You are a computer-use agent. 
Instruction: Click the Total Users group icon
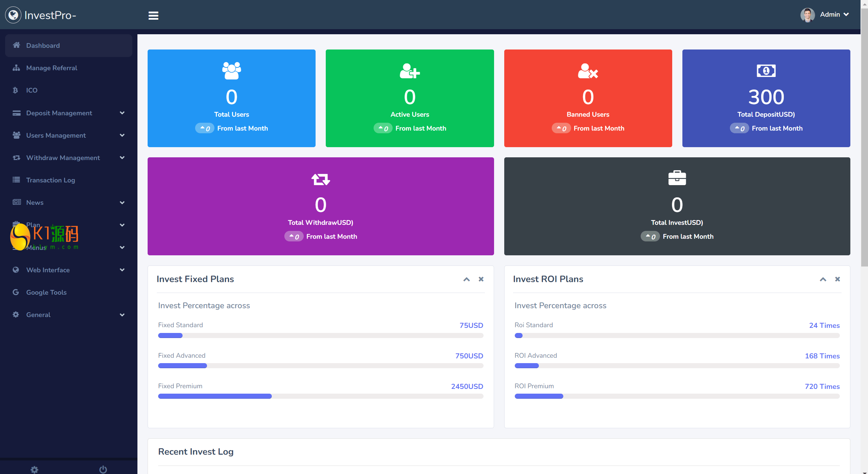click(x=231, y=71)
